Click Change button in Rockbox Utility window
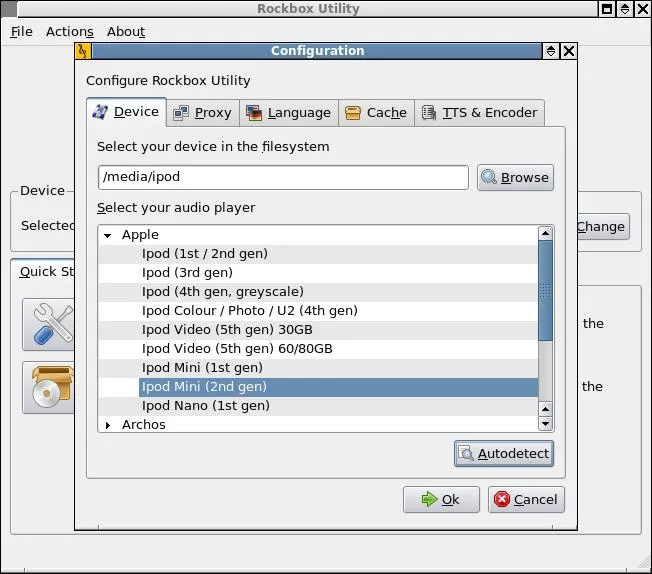652x574 pixels. pos(603,227)
